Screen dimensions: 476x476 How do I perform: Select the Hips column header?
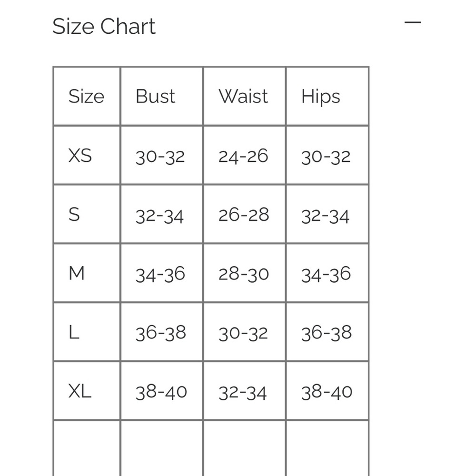click(320, 97)
